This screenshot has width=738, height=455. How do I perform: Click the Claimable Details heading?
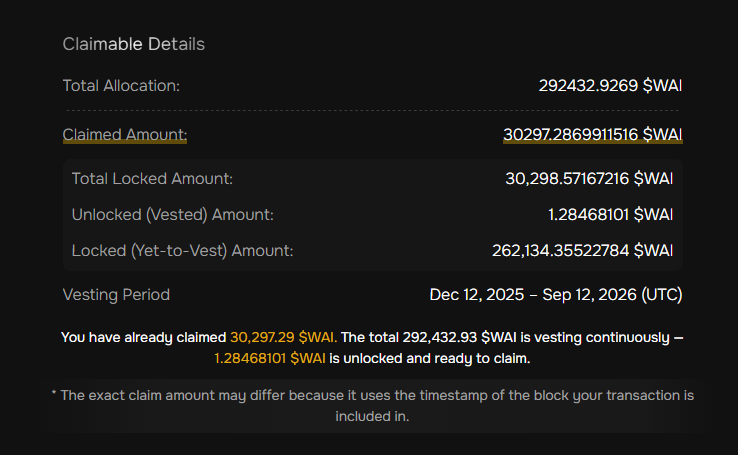133,44
